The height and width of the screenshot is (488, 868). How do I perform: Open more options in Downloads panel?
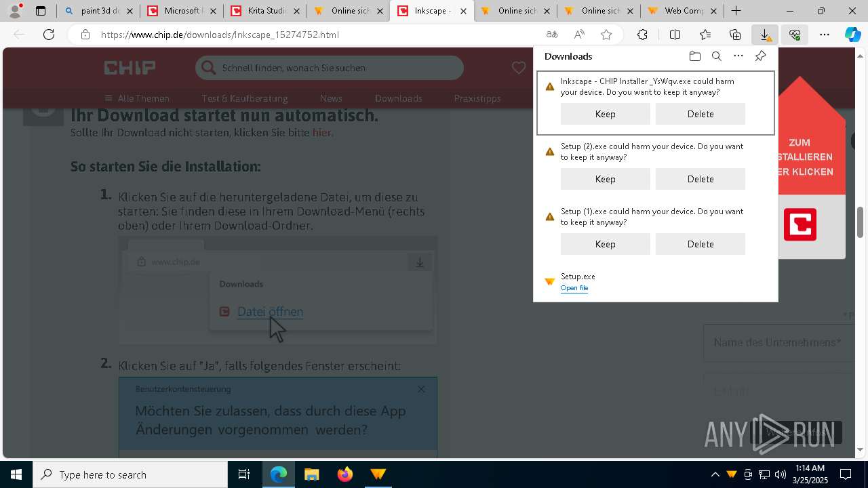[738, 56]
